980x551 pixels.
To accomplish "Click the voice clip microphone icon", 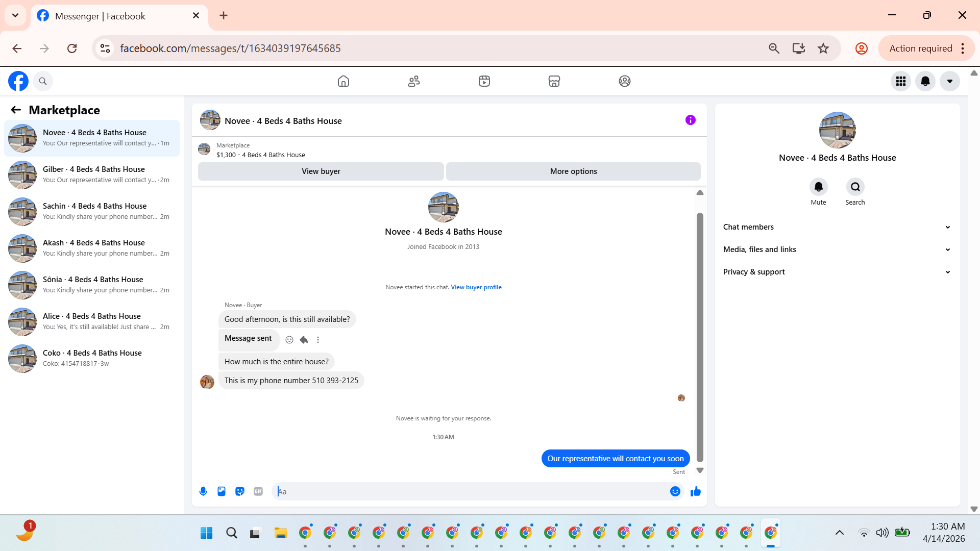I will pos(203,491).
